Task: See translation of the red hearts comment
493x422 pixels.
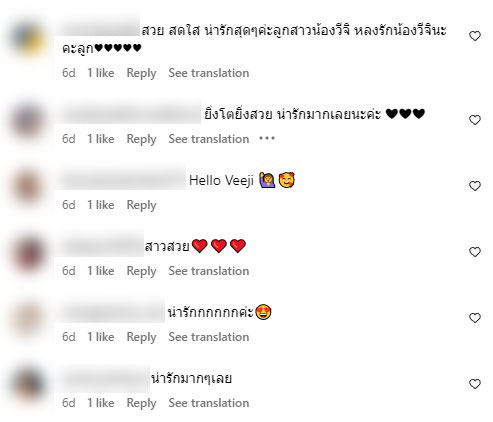Action: [209, 271]
